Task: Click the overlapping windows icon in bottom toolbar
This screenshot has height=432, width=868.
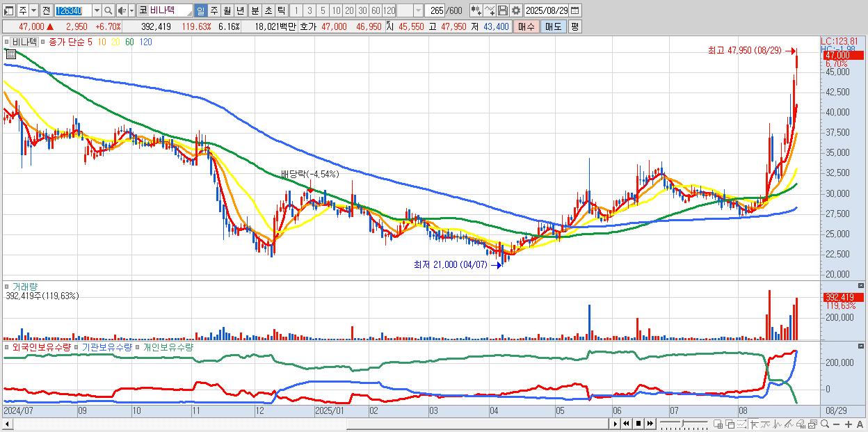Action: [x=730, y=424]
